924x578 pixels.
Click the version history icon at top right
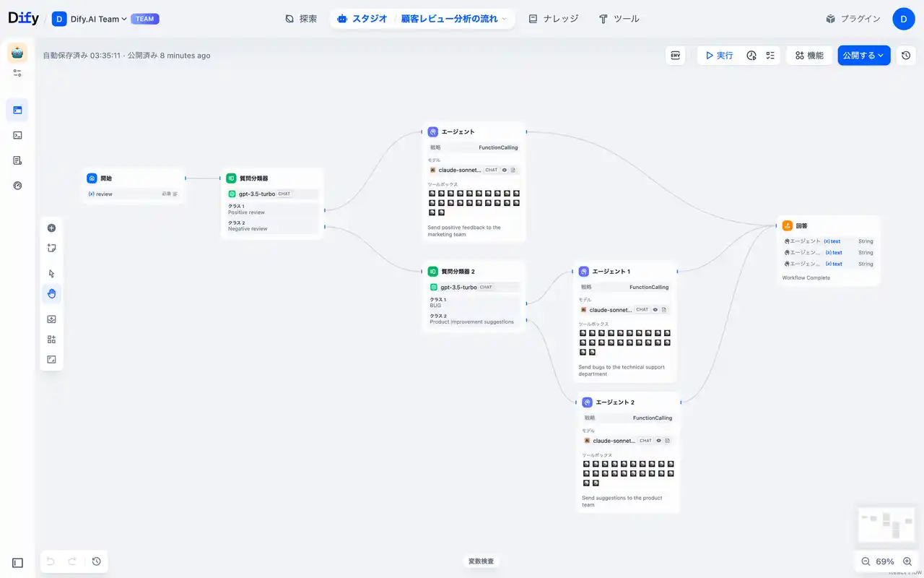pyautogui.click(x=906, y=56)
